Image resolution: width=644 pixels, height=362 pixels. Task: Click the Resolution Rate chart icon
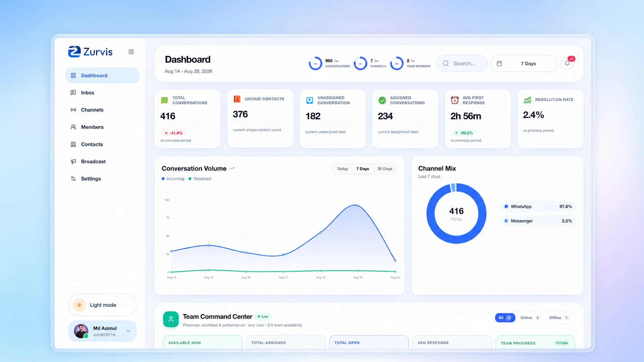click(x=527, y=100)
